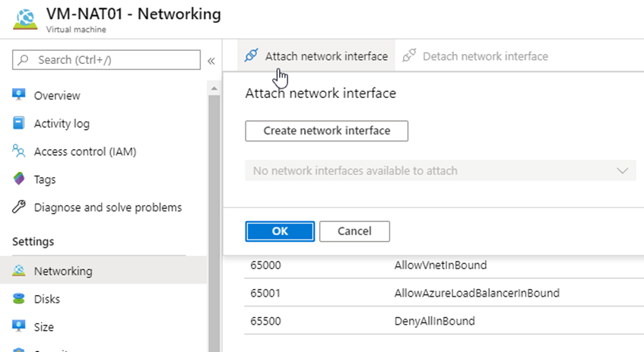The image size is (644, 352).
Task: Select the AllowVnetInBound rule
Action: (x=440, y=265)
